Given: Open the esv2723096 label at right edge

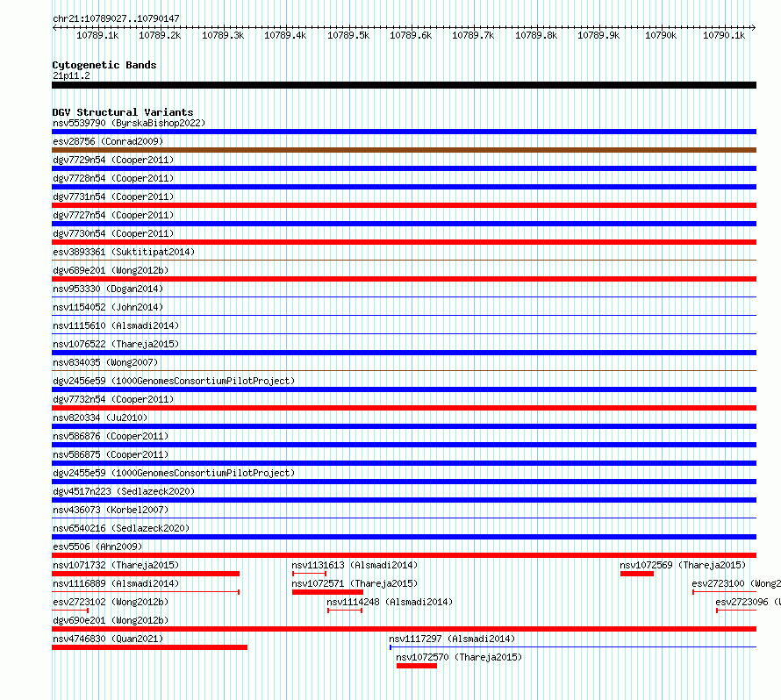Looking at the screenshot, I should 749,602.
